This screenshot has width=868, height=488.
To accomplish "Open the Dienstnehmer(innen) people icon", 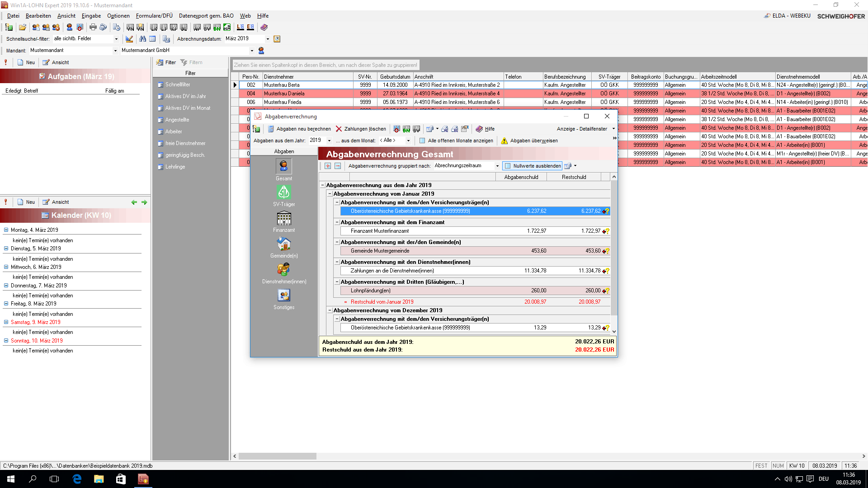I will 284,270.
